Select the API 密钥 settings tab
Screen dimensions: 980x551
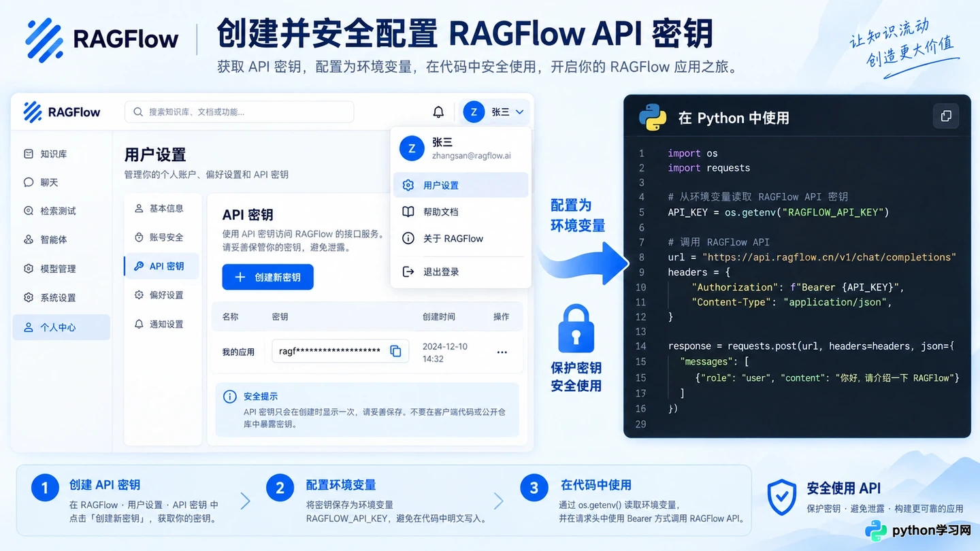(162, 266)
